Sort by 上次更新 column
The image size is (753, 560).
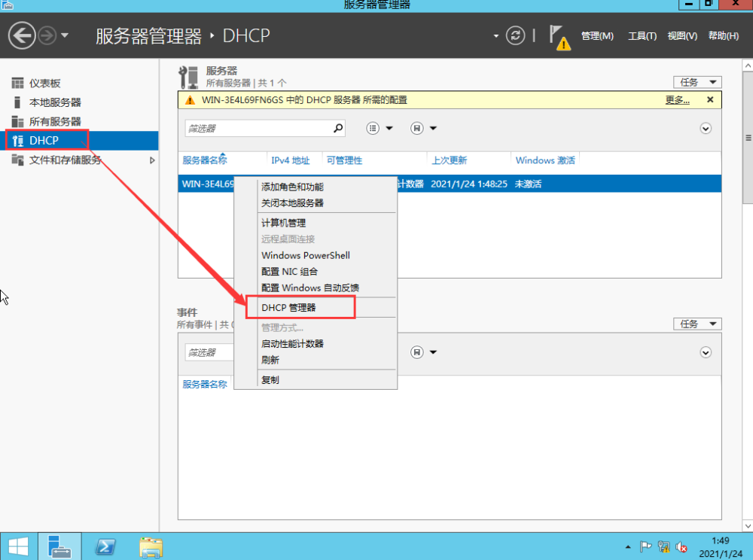[449, 160]
